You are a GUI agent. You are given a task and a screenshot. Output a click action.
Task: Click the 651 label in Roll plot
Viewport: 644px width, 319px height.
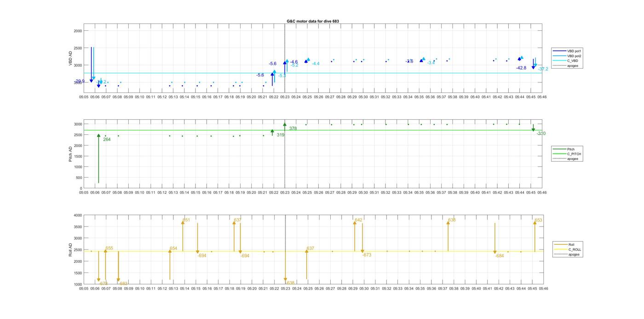[x=186, y=220]
